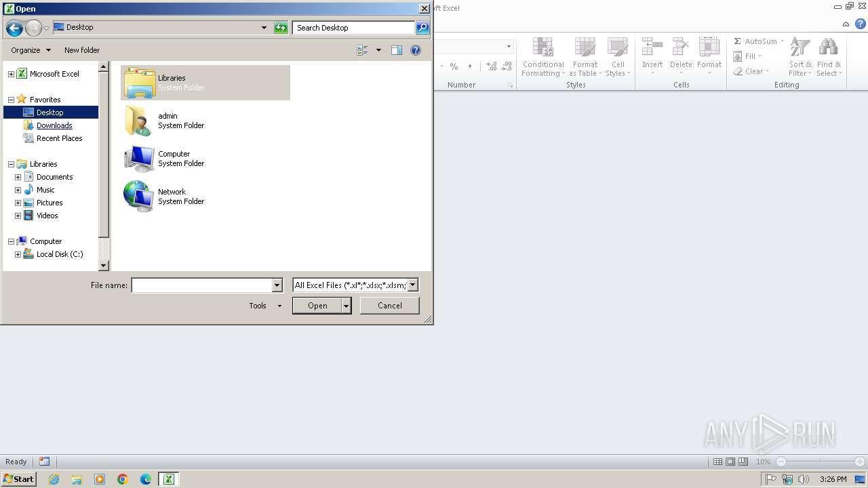The image size is (868, 488).
Task: Open the dialog Help question mark icon
Action: 416,50
